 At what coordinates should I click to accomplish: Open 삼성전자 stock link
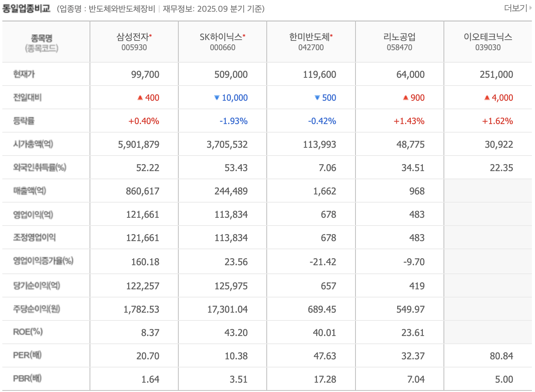pos(132,37)
